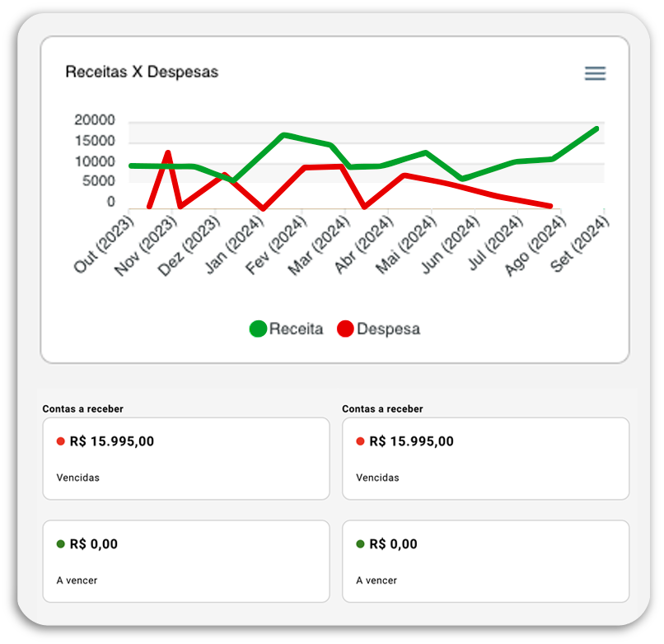
Task: Click green dot in left A vencer card
Action: pos(61,544)
